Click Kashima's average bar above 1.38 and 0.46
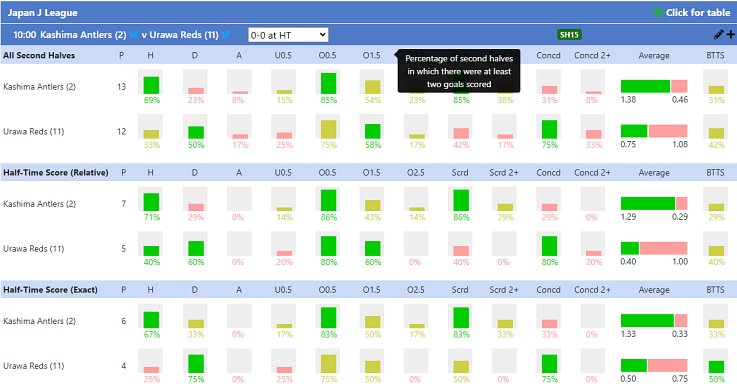The width and height of the screenshot is (737, 389). coord(654,86)
